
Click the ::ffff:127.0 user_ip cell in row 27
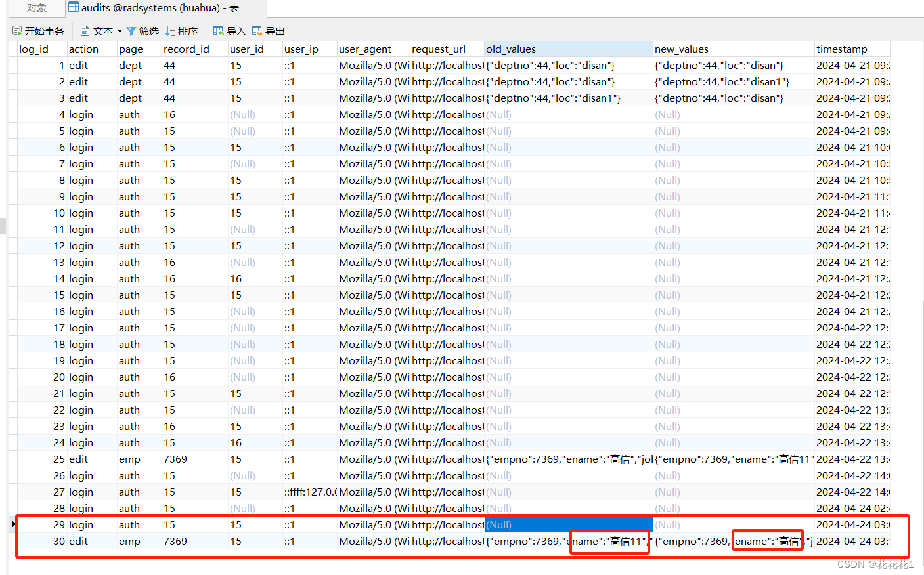pos(310,492)
